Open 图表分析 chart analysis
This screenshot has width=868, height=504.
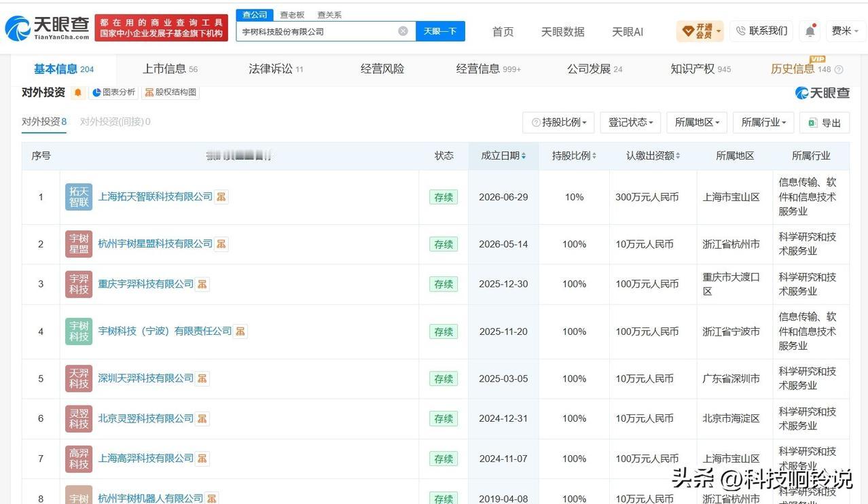[113, 92]
